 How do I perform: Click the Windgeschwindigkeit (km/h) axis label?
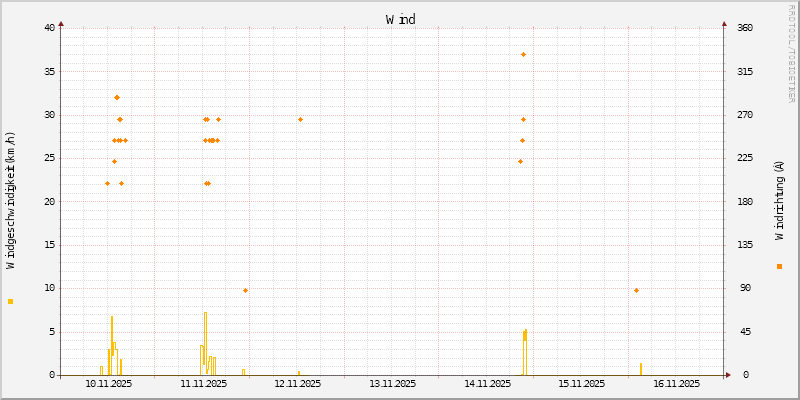tap(10, 200)
